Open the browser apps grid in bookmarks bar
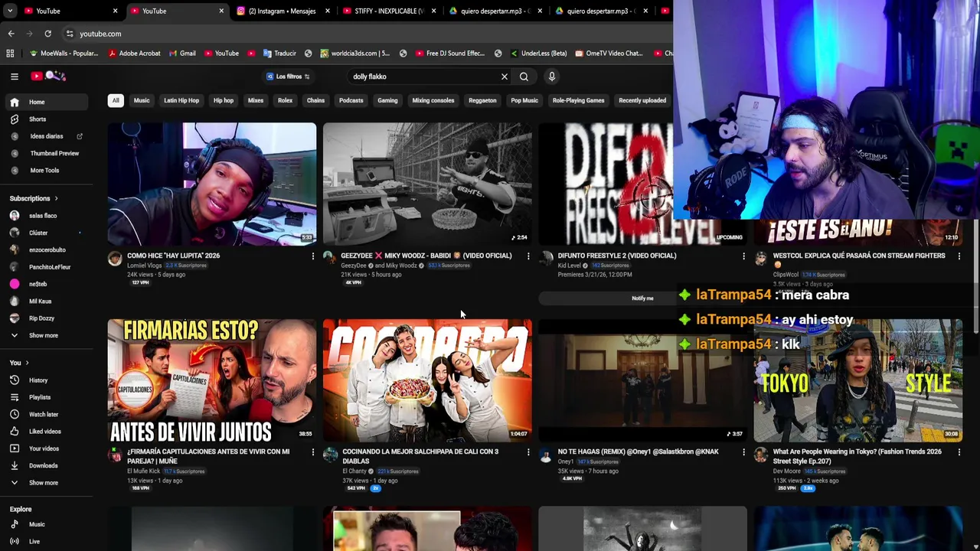This screenshot has width=980, height=551. (10, 54)
